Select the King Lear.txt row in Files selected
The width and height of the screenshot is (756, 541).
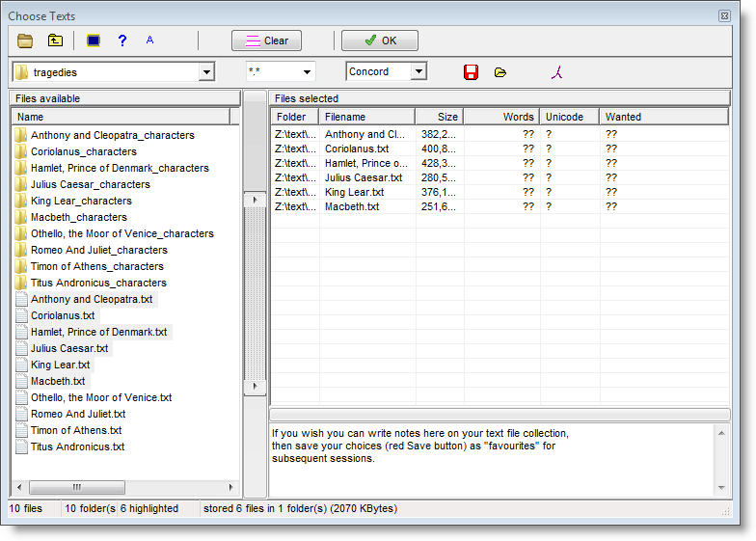[x=499, y=192]
